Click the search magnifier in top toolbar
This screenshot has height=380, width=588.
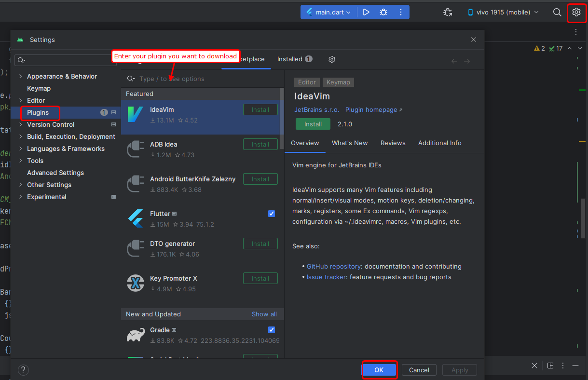click(557, 12)
